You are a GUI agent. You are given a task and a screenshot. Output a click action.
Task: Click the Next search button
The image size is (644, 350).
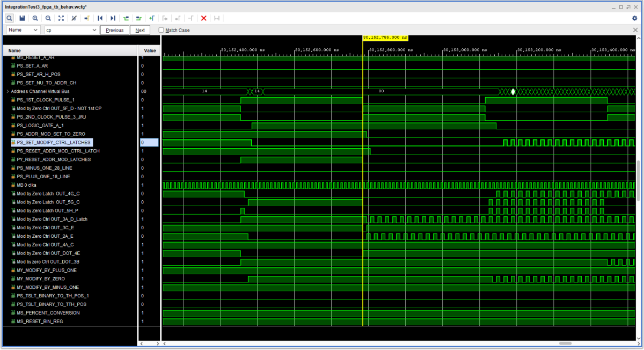140,30
